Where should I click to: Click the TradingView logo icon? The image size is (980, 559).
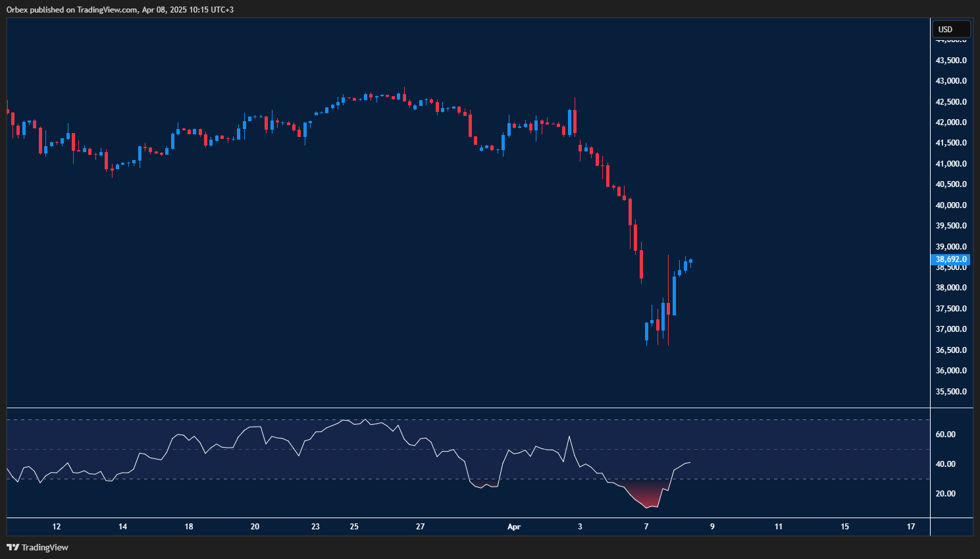12,547
